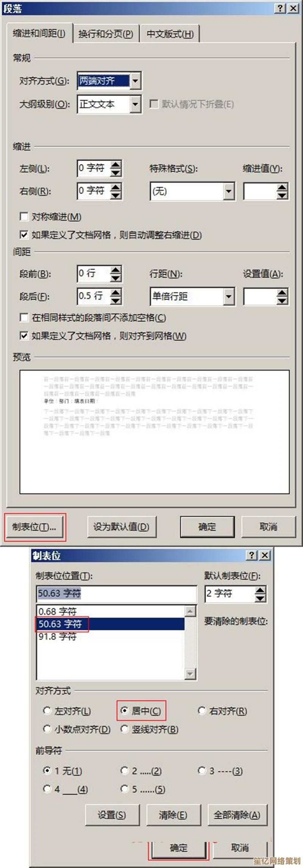Click the help question mark in 制表位 title bar
The height and width of the screenshot is (868, 303).
pyautogui.click(x=252, y=556)
